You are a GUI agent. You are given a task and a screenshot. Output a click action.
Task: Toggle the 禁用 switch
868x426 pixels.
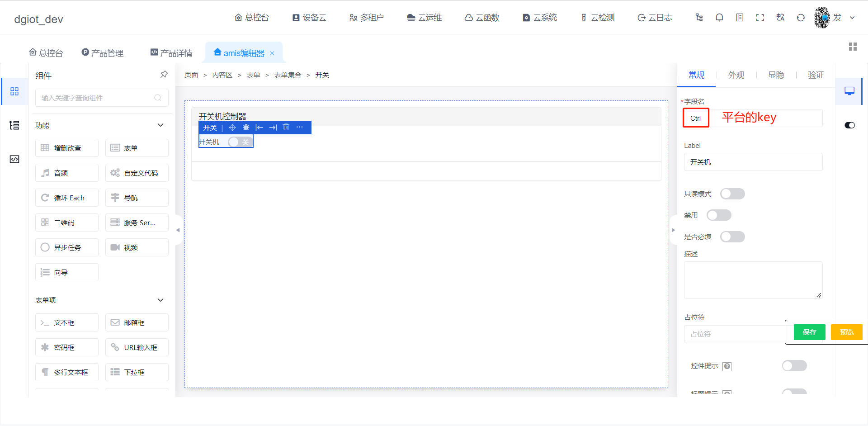(x=719, y=215)
